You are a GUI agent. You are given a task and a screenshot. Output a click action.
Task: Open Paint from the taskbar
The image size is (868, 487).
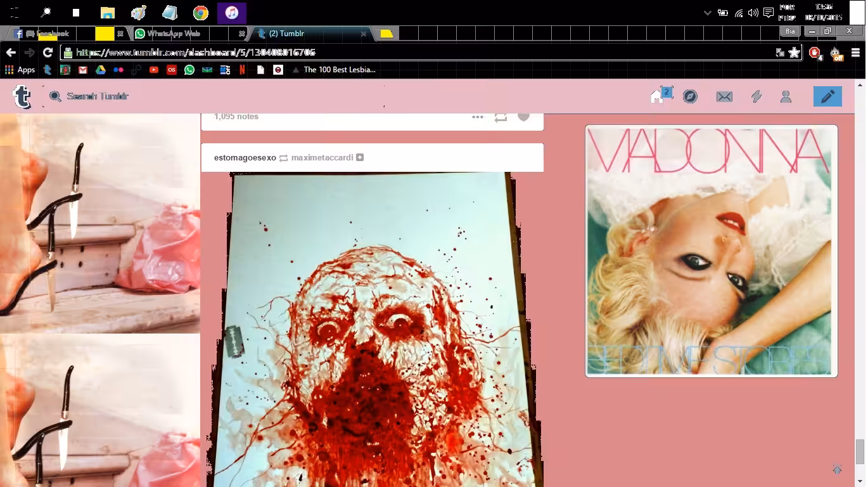[x=139, y=12]
